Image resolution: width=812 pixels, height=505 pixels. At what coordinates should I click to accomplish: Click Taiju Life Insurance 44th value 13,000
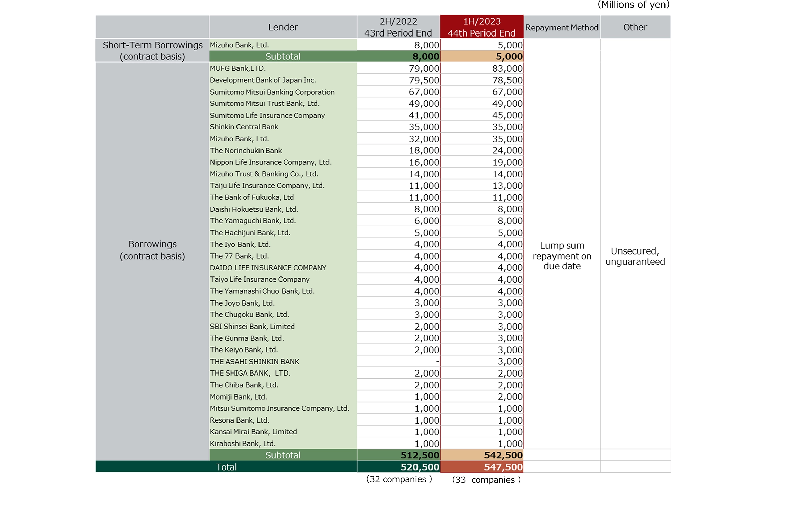coord(507,186)
